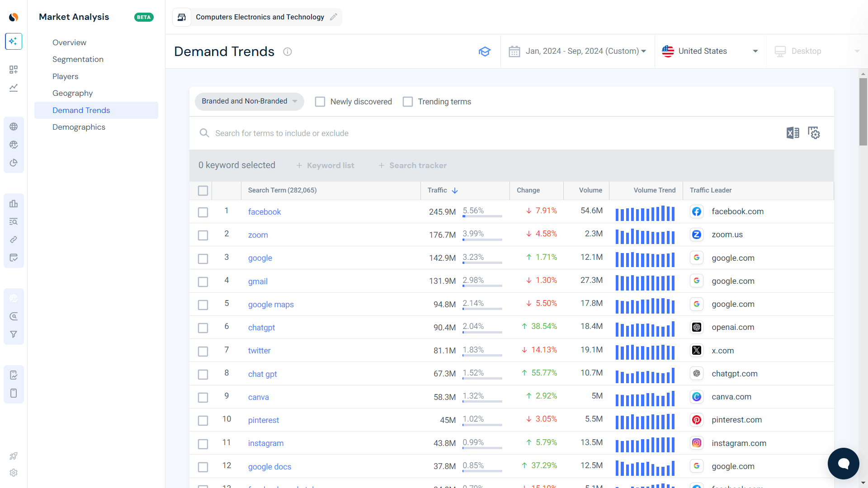This screenshot has width=868, height=488.
Task: Click the Keyword list button
Action: pos(325,165)
